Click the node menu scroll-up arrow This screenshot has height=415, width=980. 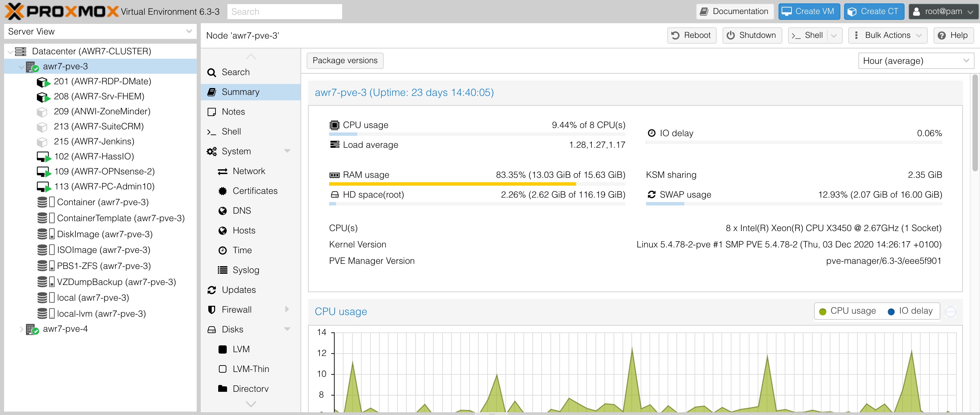251,57
